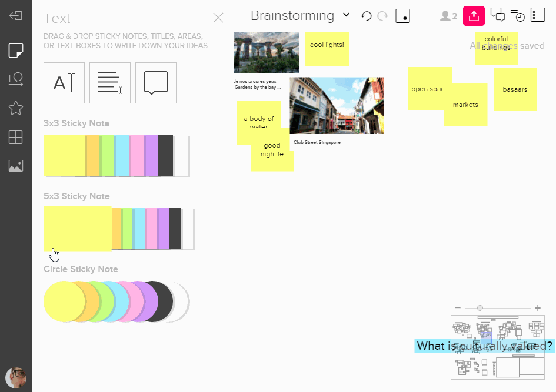Open the chat panel

[x=498, y=16]
